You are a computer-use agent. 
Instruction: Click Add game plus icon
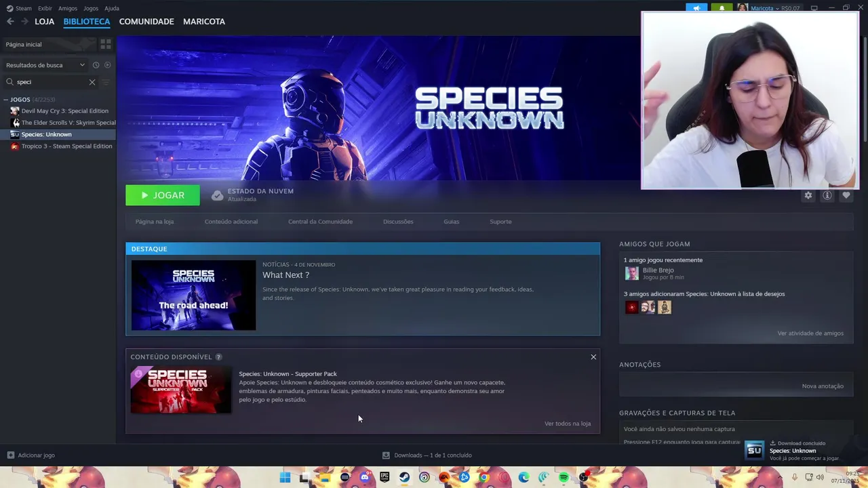coord(10,455)
